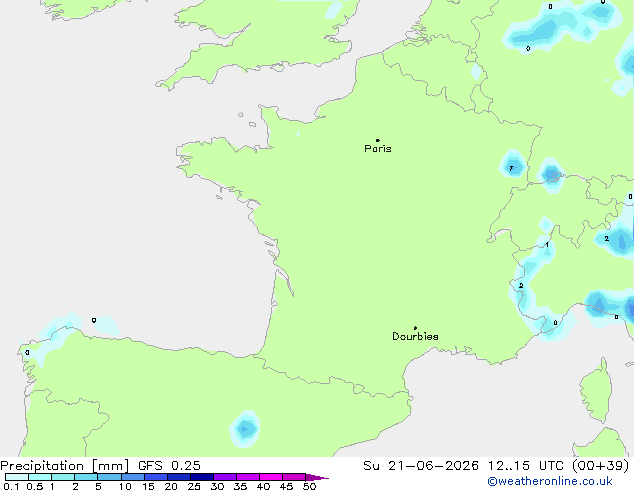Click the '0.1' legend scale value
This screenshot has width=634, height=490.
pos(11,486)
